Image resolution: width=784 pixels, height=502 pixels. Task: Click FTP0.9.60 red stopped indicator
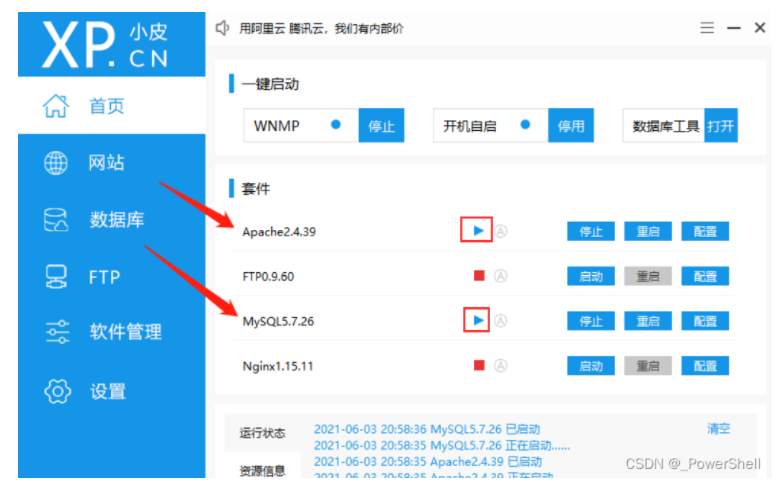(x=479, y=276)
